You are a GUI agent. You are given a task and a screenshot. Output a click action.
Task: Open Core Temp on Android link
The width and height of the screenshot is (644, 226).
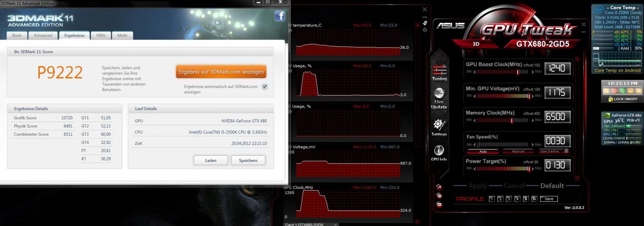pos(617,70)
